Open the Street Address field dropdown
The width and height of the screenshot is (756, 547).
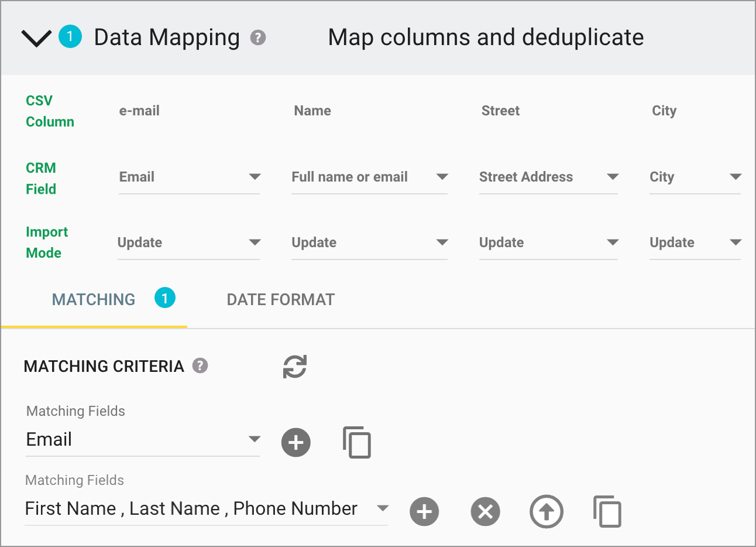click(x=613, y=177)
